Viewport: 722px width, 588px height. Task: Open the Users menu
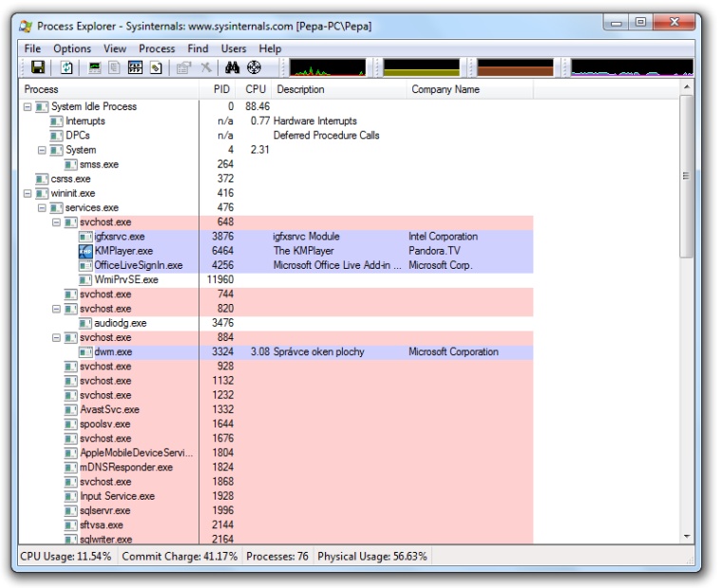coord(234,48)
